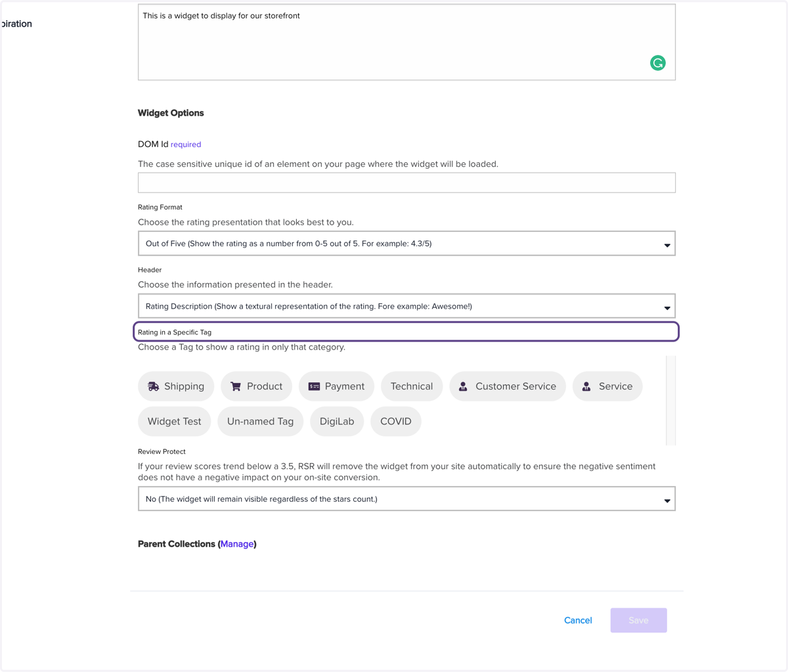Click the truck icon on Shipping tag
788x672 pixels.
[x=153, y=386]
